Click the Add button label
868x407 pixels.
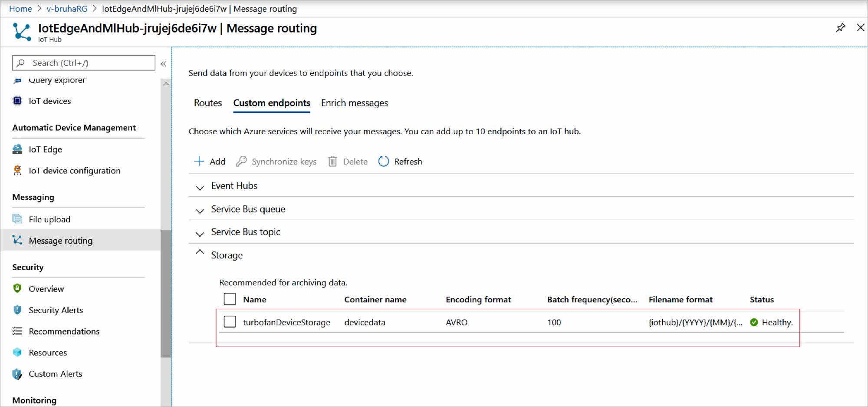click(217, 162)
